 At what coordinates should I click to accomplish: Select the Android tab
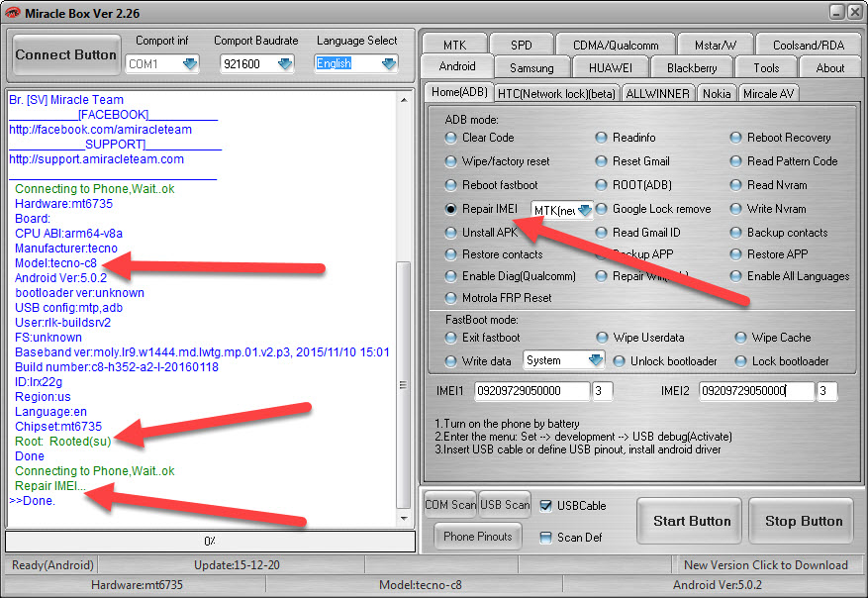point(457,66)
